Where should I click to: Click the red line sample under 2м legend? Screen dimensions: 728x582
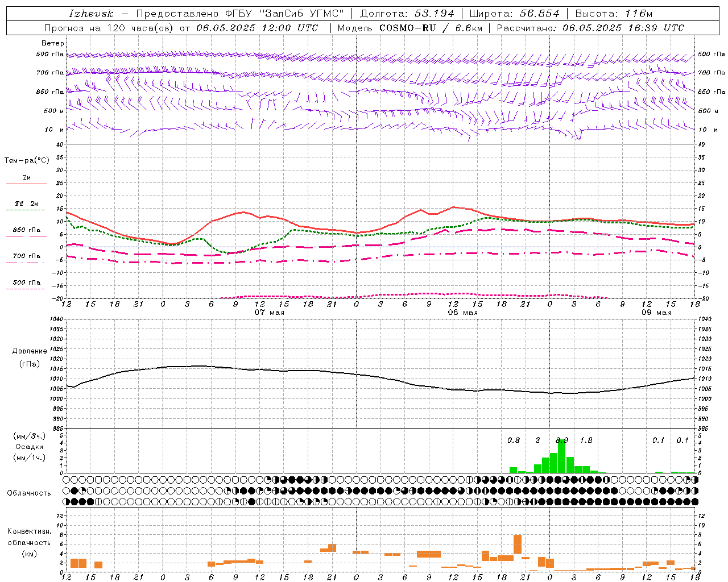tap(26, 184)
